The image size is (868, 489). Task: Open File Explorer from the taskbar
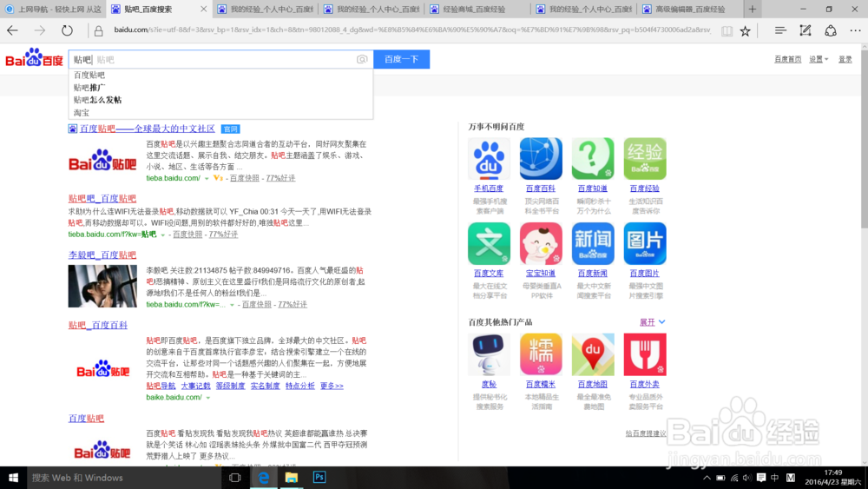tap(291, 478)
